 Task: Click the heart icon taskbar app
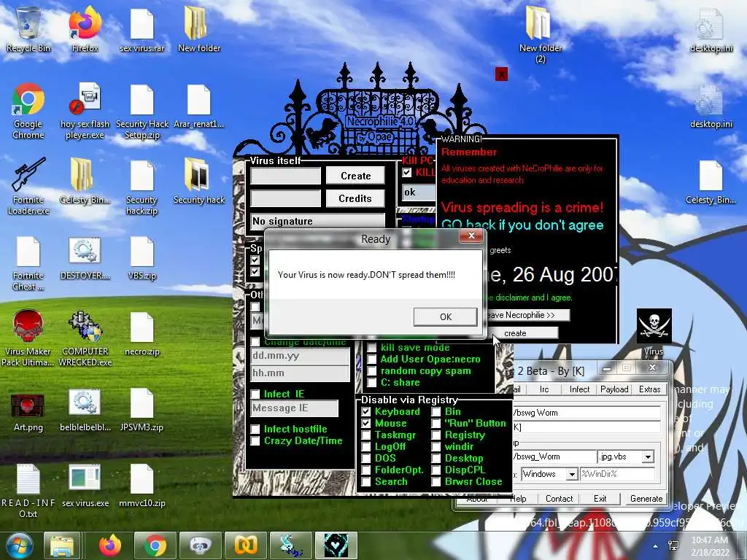pyautogui.click(x=336, y=545)
